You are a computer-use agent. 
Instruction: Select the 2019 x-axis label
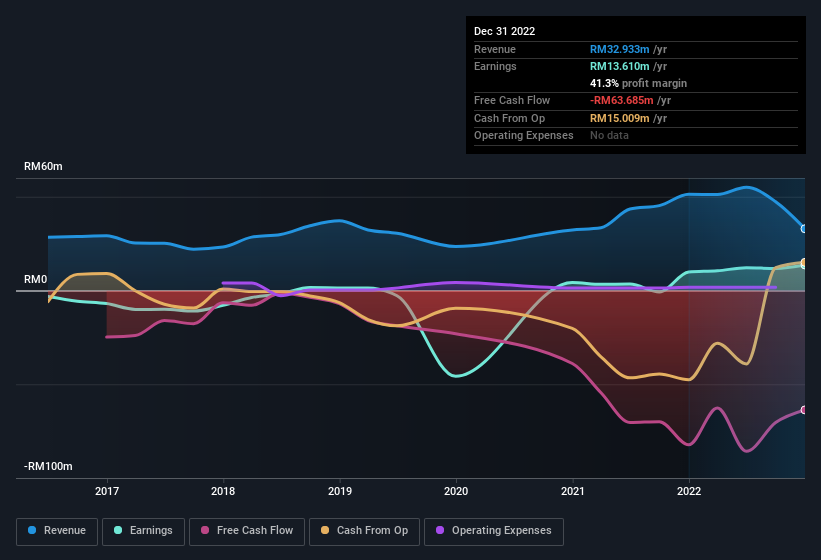click(340, 491)
